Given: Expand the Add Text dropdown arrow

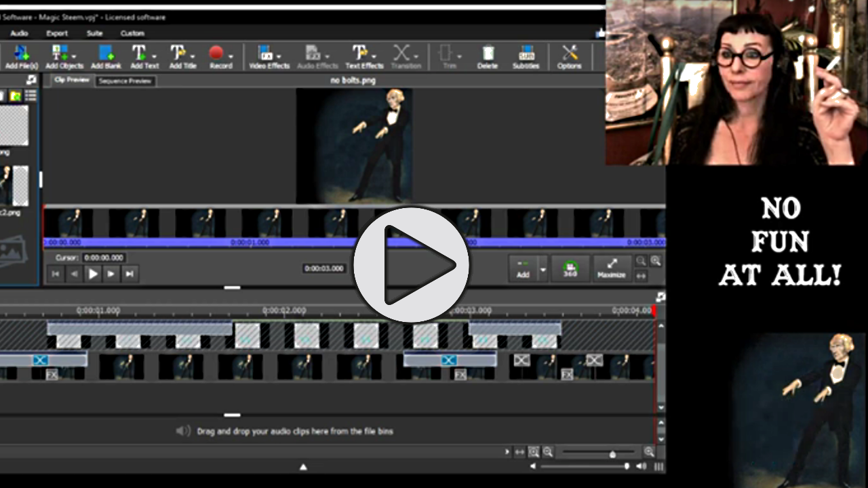Looking at the screenshot, I should (x=154, y=56).
